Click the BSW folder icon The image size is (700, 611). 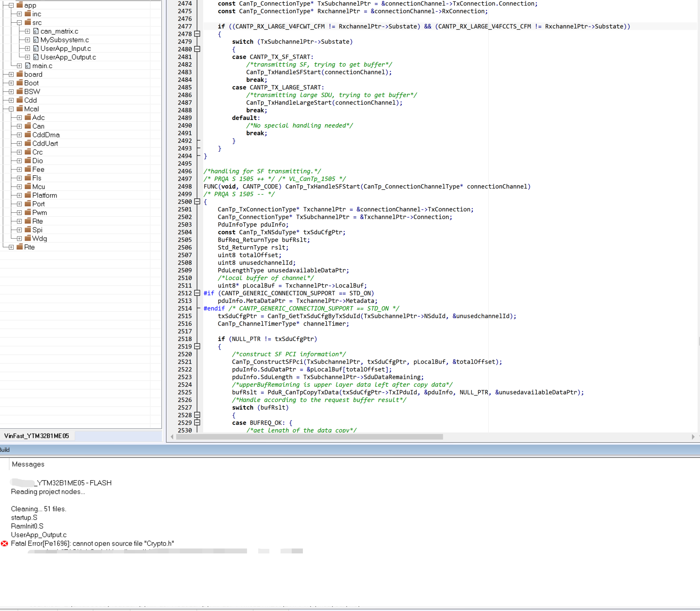coord(20,91)
